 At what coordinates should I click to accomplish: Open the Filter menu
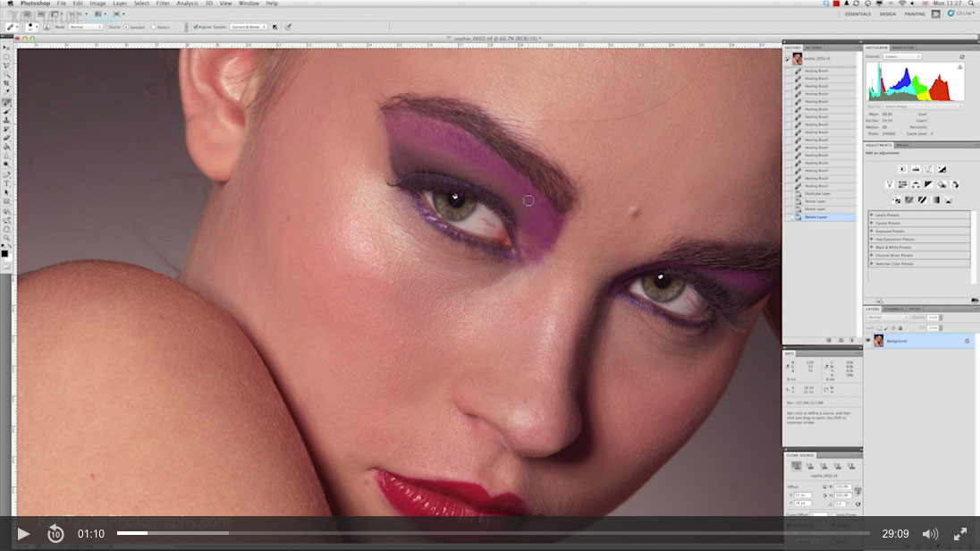(164, 4)
